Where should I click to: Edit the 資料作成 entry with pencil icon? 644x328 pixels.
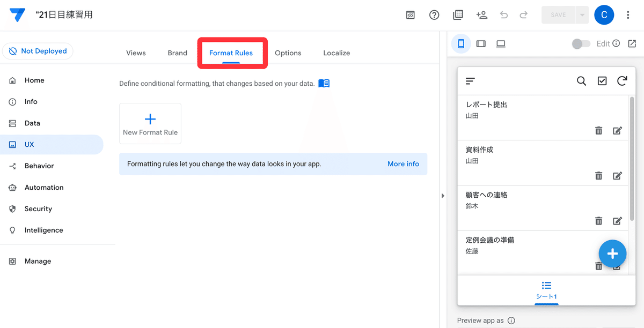tap(617, 175)
